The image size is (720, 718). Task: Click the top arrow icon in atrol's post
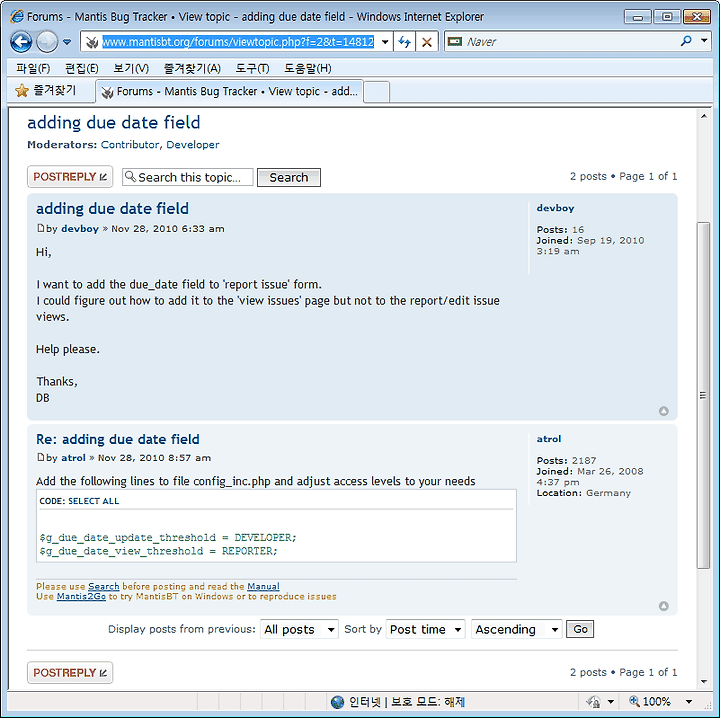pos(664,606)
